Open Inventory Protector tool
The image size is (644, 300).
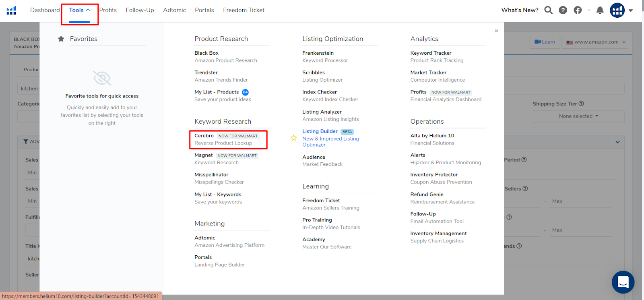click(441, 178)
